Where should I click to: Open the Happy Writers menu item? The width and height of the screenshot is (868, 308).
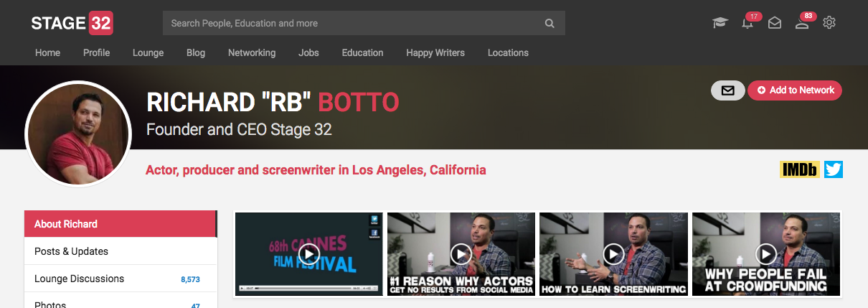tap(435, 52)
